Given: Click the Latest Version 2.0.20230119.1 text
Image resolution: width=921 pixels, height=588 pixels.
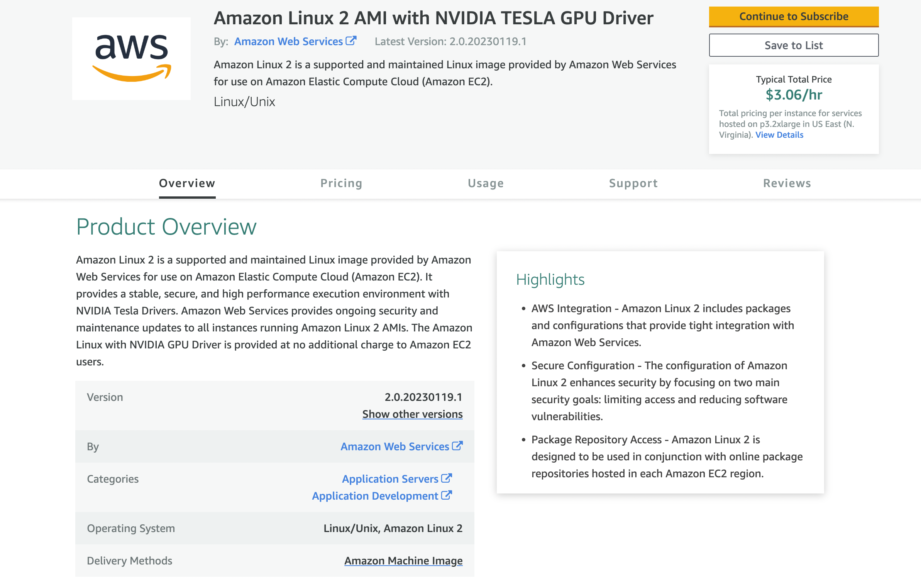Looking at the screenshot, I should (x=450, y=41).
